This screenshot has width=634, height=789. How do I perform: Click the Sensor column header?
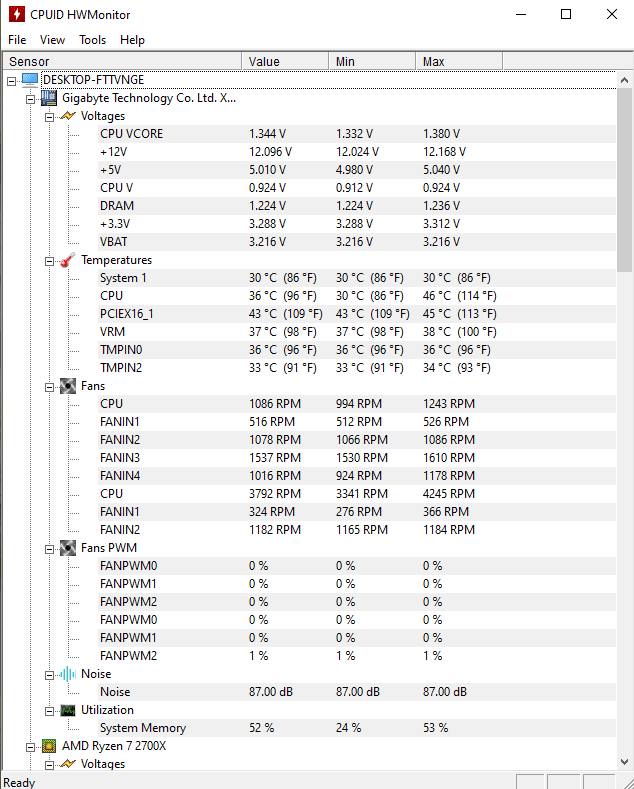[122, 61]
